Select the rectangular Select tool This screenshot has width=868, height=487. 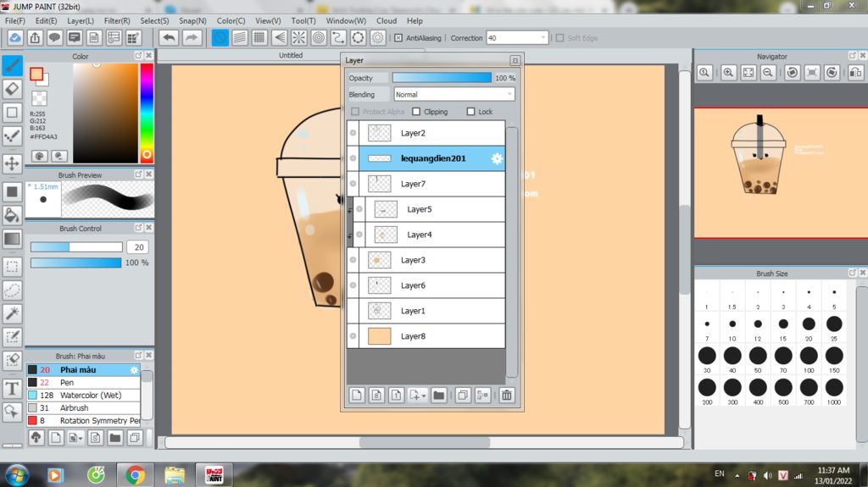(x=12, y=266)
